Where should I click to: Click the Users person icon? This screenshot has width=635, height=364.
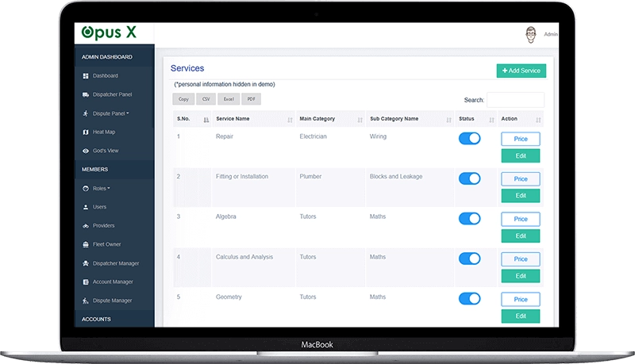[86, 207]
